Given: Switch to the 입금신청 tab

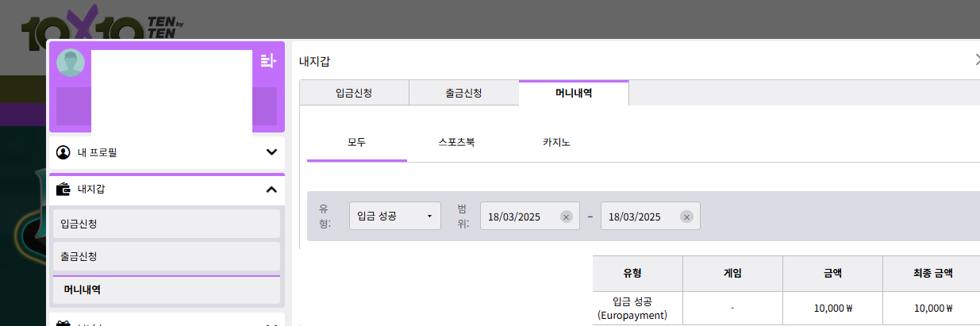Looking at the screenshot, I should [354, 93].
